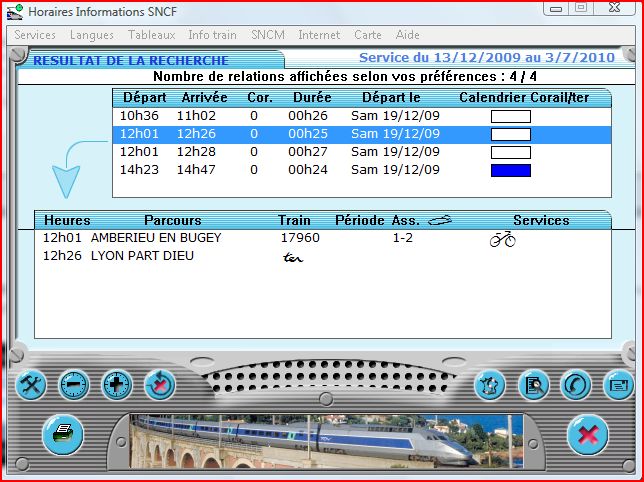Click the red X close button
Viewport: 644px width, 482px height.
click(588, 435)
